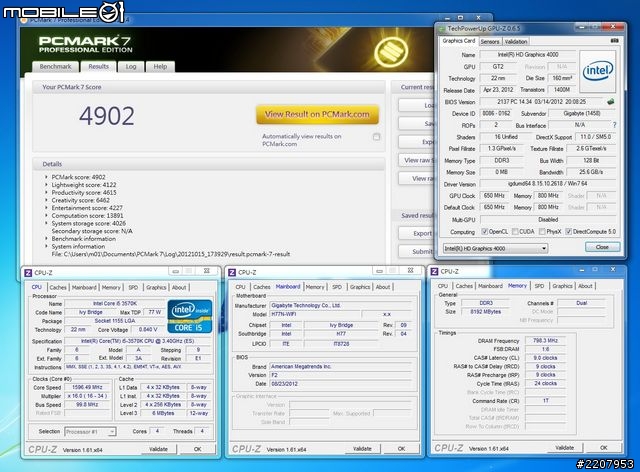Click the memory Size value 8192 MBytes
640x472 pixels.
pyautogui.click(x=485, y=312)
